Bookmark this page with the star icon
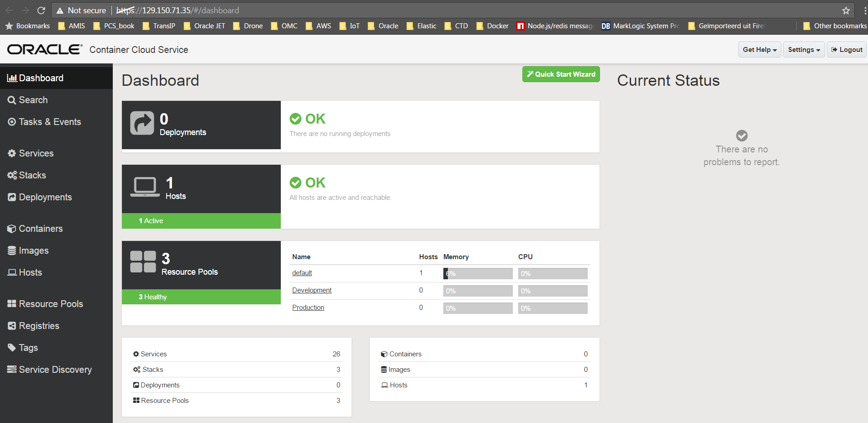868x423 pixels. click(x=846, y=10)
